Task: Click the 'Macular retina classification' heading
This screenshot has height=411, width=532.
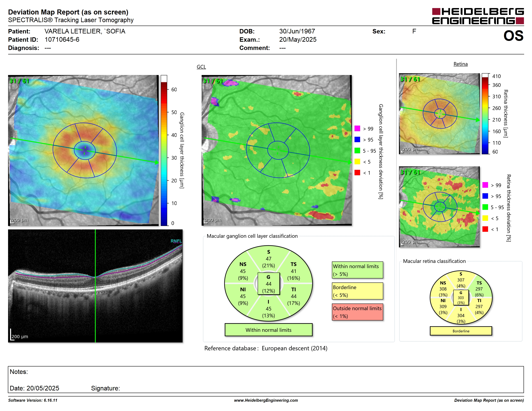Action: 434,261
